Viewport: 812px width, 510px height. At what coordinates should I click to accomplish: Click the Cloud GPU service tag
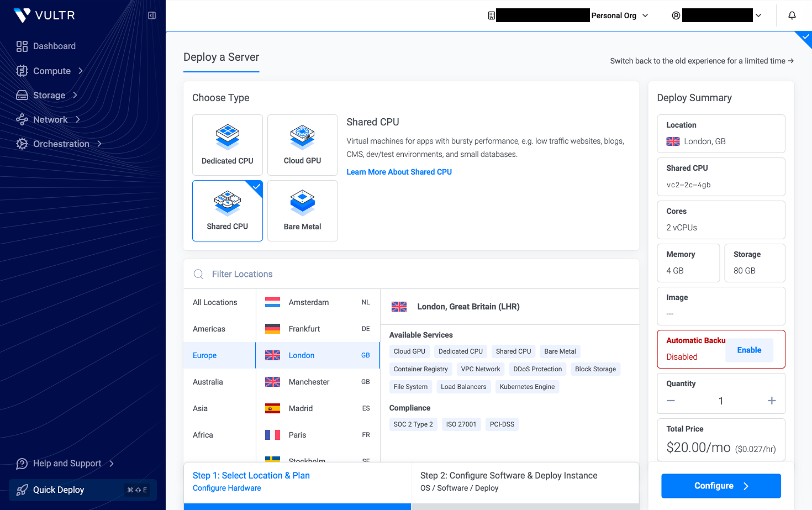(409, 351)
